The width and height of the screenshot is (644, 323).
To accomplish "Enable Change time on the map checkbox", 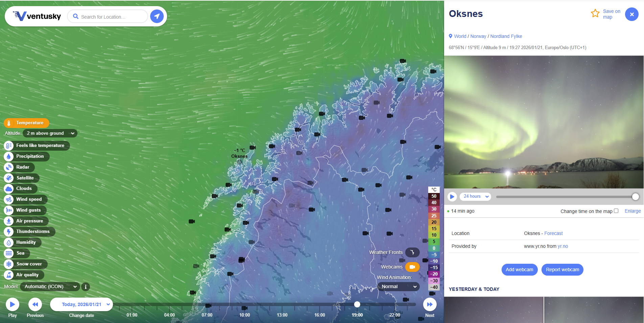I will point(616,211).
